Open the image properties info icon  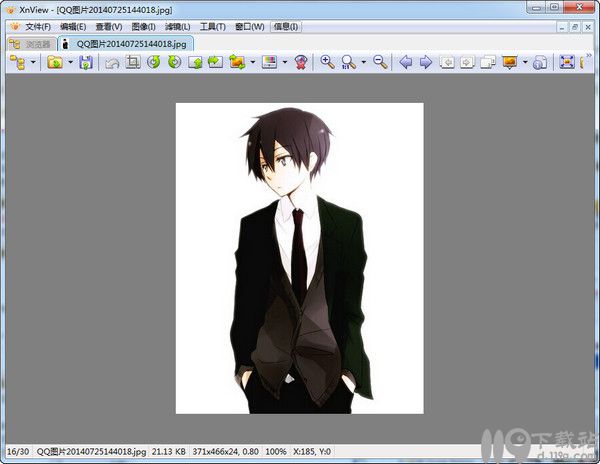(540, 62)
